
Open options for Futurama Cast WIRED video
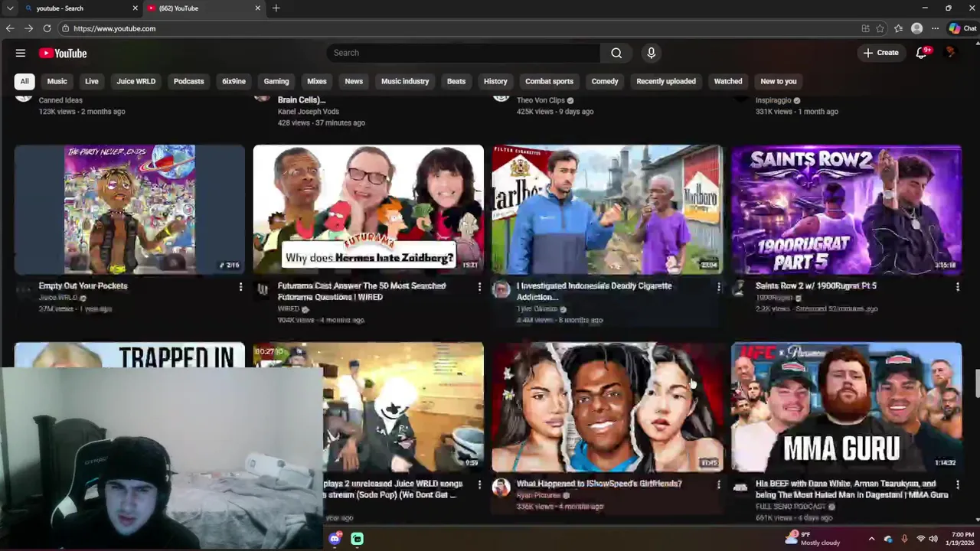pyautogui.click(x=479, y=287)
